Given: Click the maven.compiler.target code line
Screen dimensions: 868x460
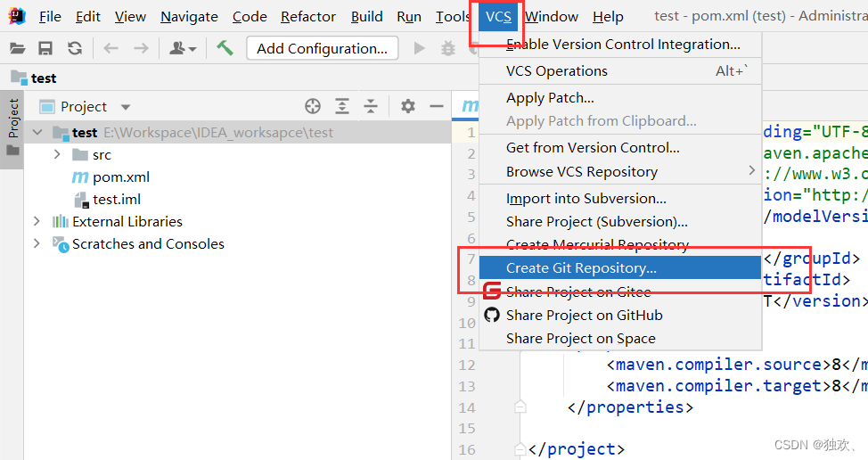Looking at the screenshot, I should (x=737, y=386).
